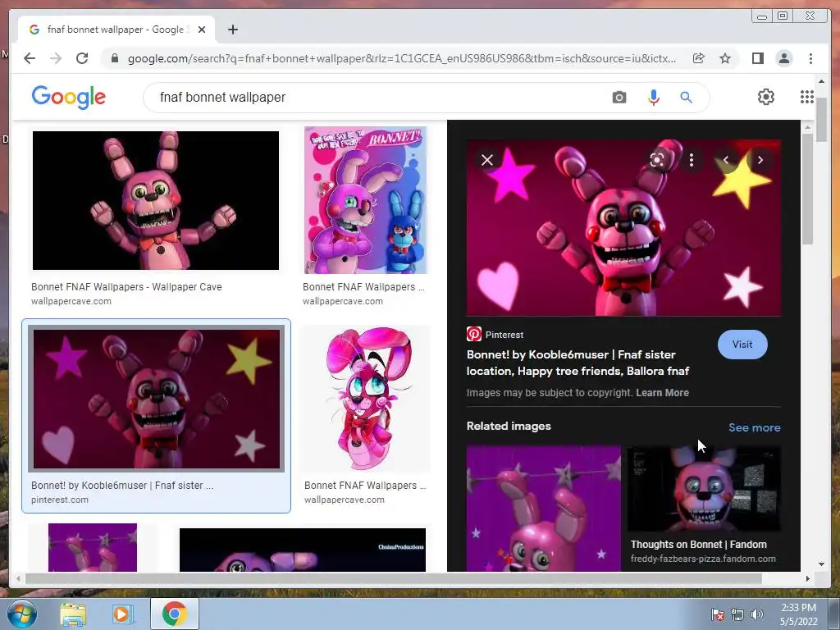The image size is (840, 630).
Task: Open the Google apps grid
Action: tap(807, 97)
